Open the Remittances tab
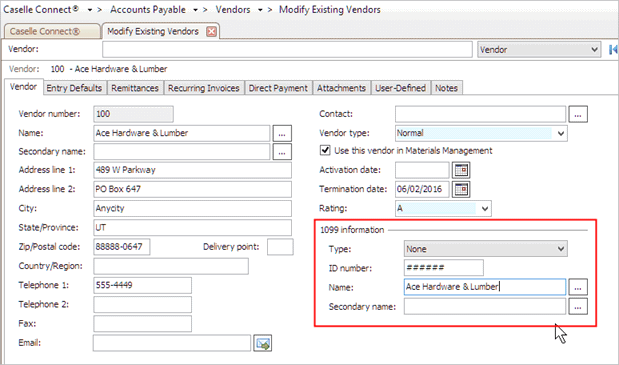 135,88
